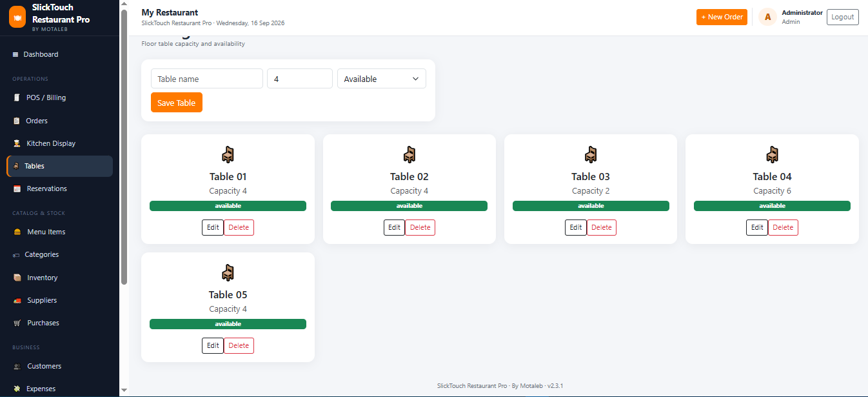The width and height of the screenshot is (868, 397).
Task: Open the Menu Items page
Action: click(59, 232)
